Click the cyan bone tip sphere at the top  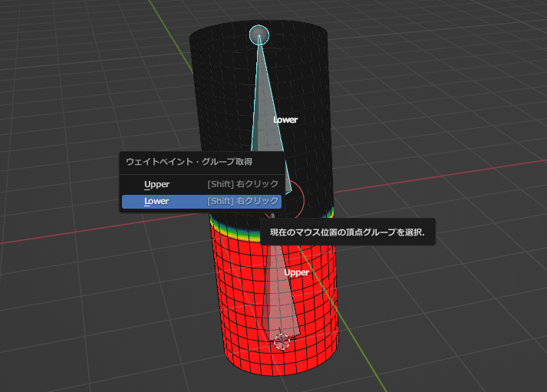click(259, 35)
